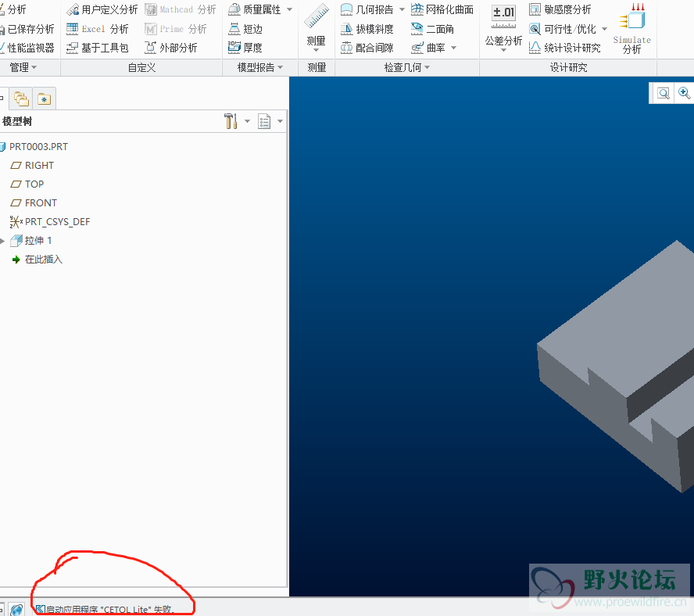Run 拔模斜度 draft analysis
Viewport: 694px width, 616px height.
367,29
